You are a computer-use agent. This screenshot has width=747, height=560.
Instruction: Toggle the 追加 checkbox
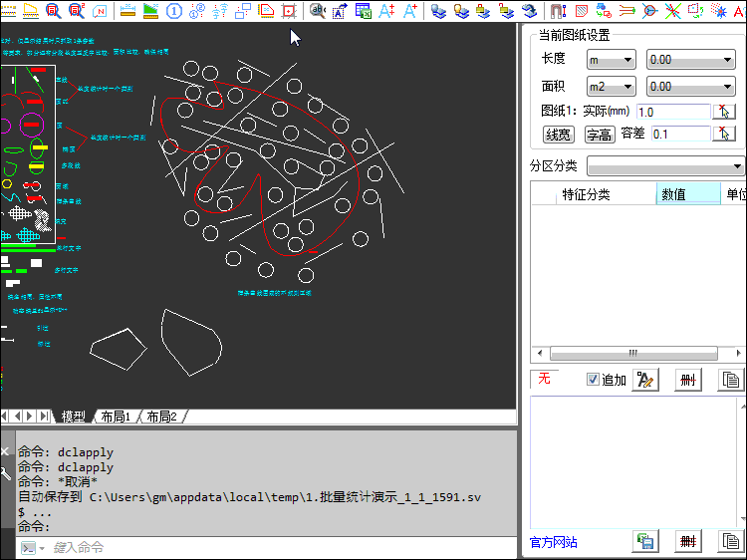click(x=593, y=380)
